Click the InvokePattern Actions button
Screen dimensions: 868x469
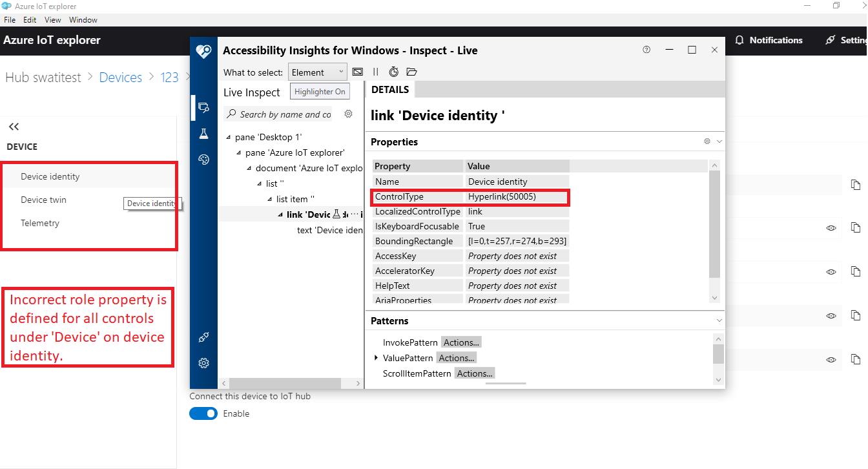460,342
